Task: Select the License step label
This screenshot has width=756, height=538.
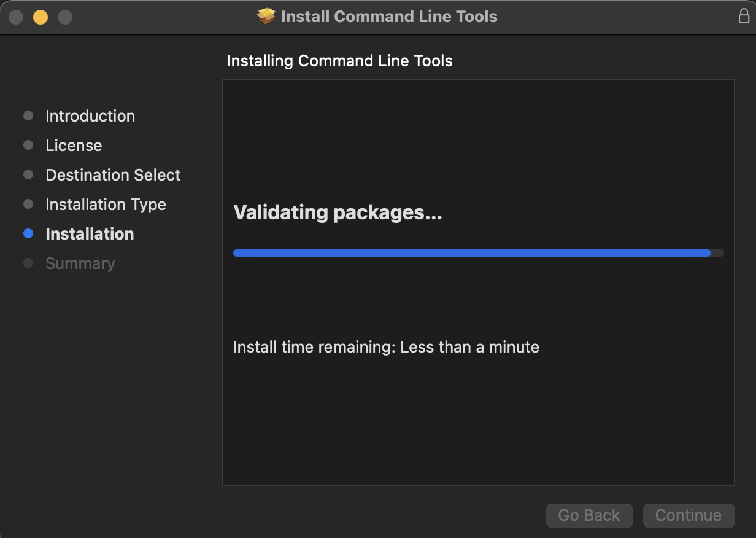Action: pos(74,146)
